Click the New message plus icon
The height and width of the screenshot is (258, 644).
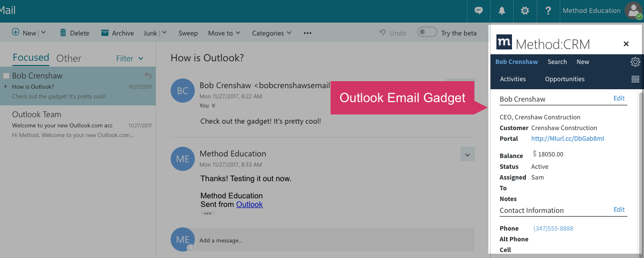[x=16, y=32]
